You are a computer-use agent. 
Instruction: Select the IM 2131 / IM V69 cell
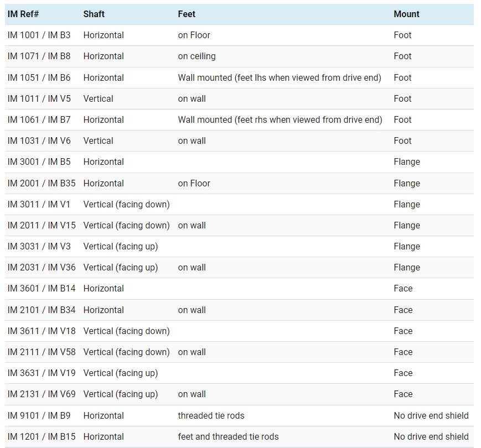pyautogui.click(x=42, y=394)
